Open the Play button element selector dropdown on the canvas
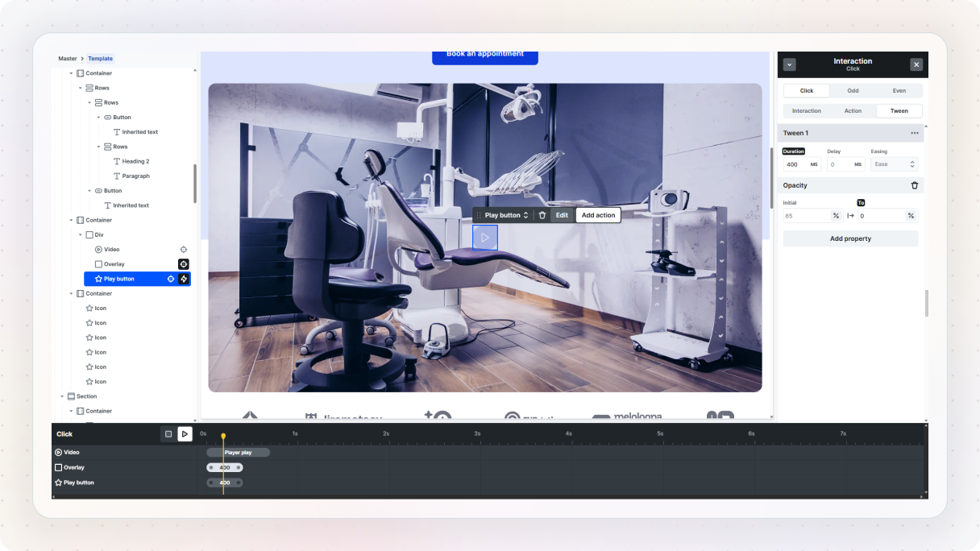The height and width of the screenshot is (551, 980). pos(507,215)
